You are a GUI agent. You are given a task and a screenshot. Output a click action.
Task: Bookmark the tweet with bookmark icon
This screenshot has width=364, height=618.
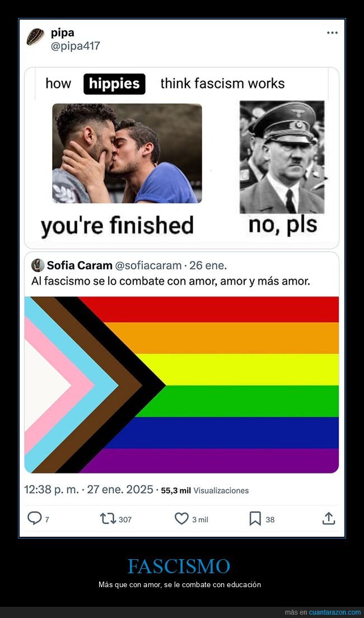255,518
